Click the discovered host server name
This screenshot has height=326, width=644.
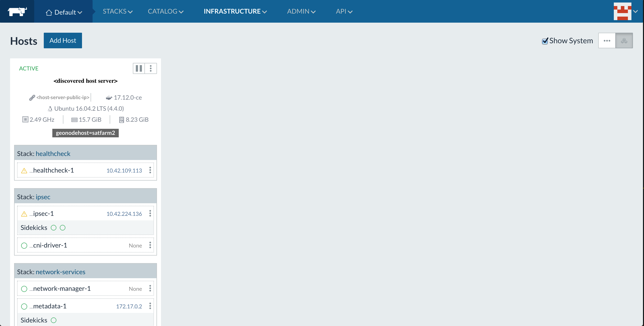86,81
